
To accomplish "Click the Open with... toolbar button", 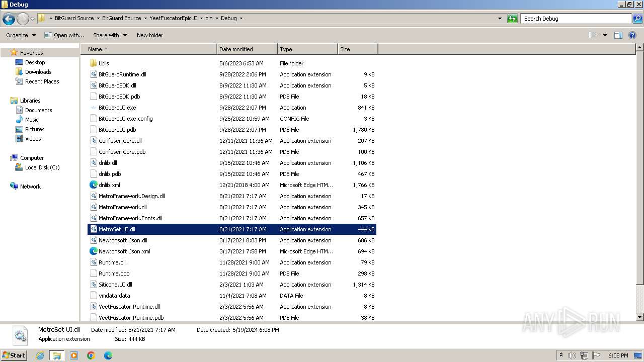I will (64, 35).
